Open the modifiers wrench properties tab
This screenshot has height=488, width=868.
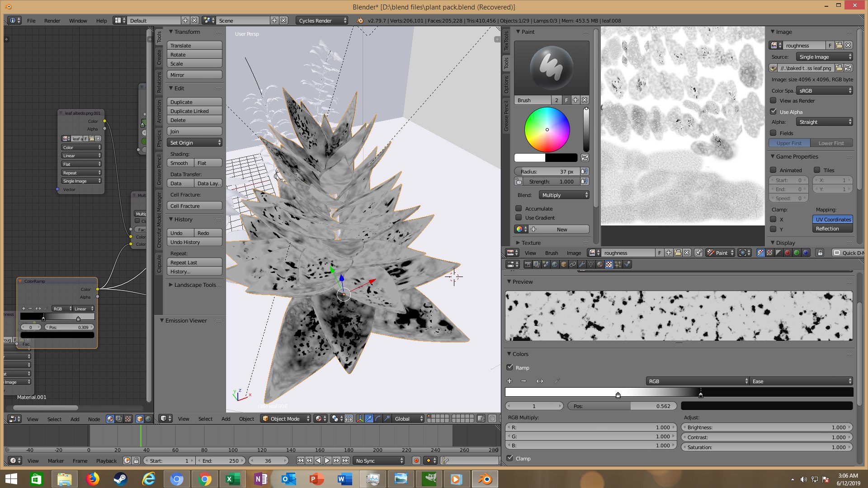click(x=582, y=264)
